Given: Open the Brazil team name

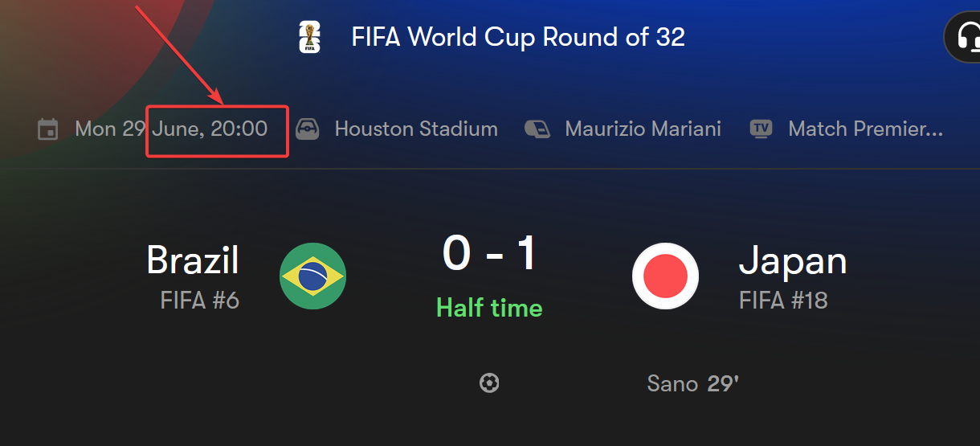Looking at the screenshot, I should pyautogui.click(x=193, y=260).
